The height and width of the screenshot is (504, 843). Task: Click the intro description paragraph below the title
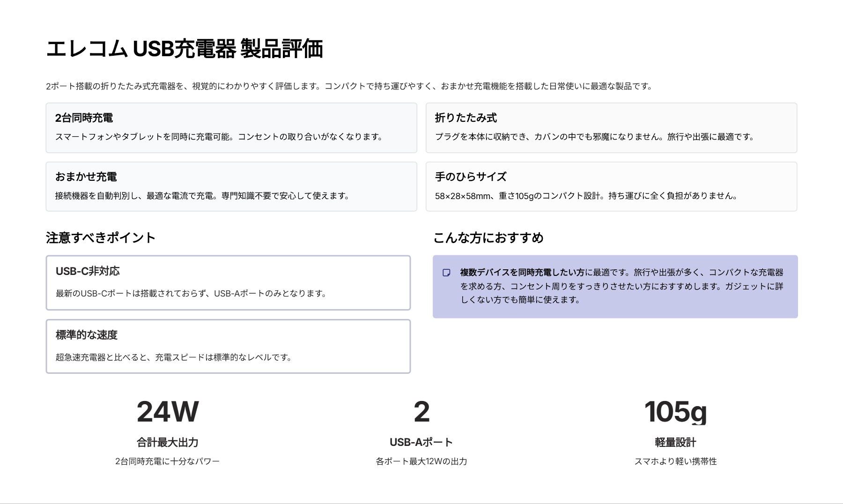pyautogui.click(x=349, y=86)
